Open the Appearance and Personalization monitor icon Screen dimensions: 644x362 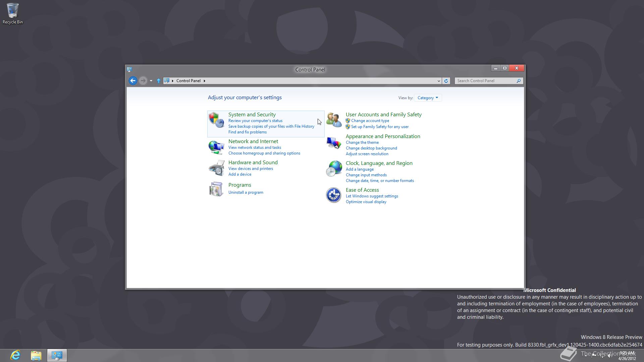pyautogui.click(x=334, y=143)
